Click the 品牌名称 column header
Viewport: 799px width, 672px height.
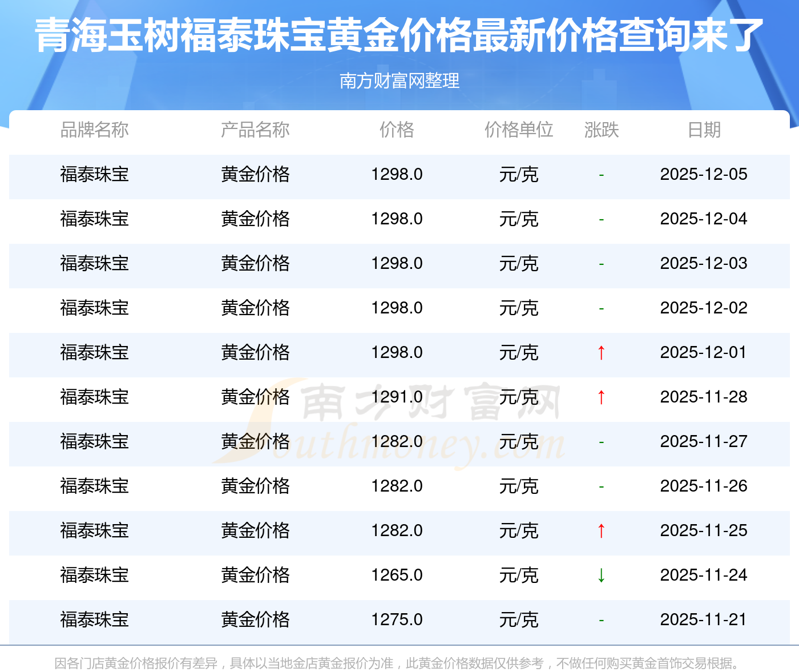[x=95, y=130]
